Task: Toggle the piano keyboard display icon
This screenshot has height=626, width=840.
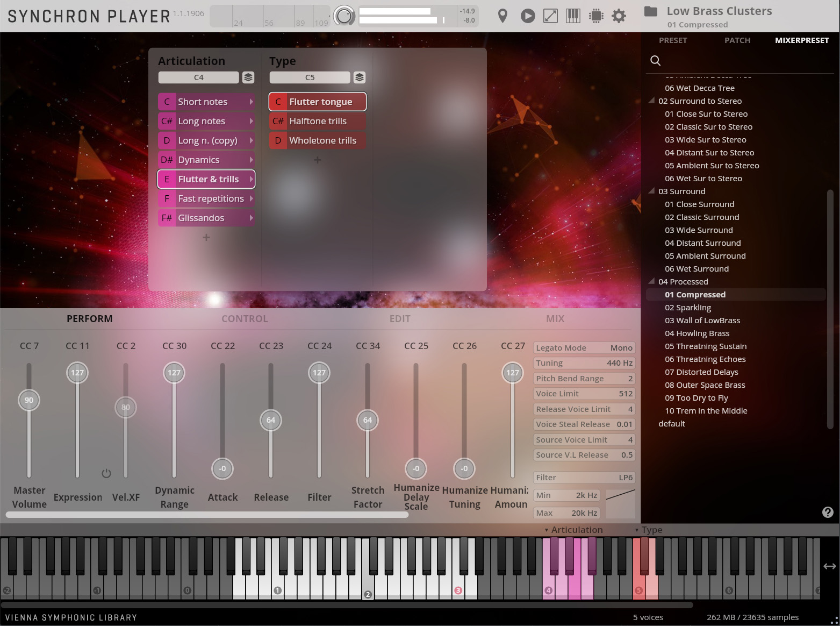Action: click(x=573, y=16)
